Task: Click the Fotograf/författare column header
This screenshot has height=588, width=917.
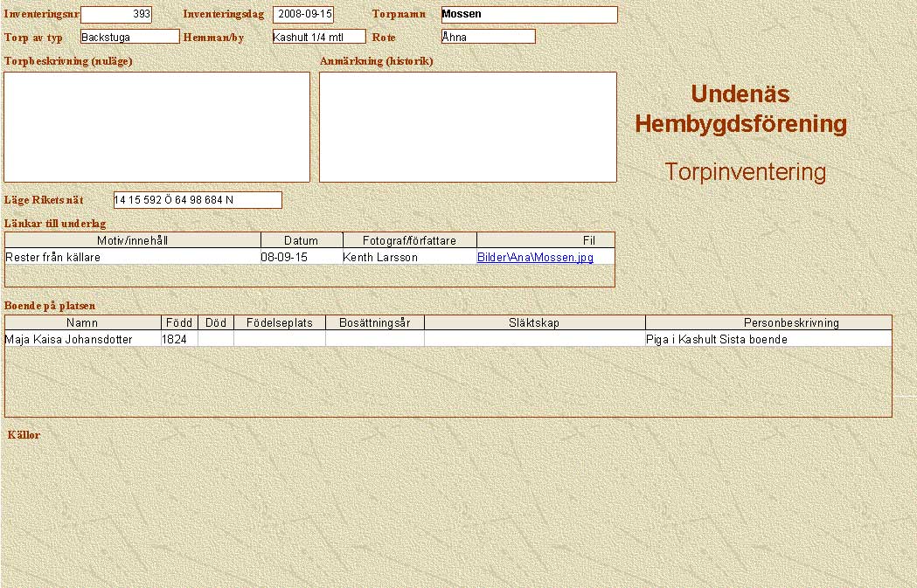Action: click(x=408, y=240)
